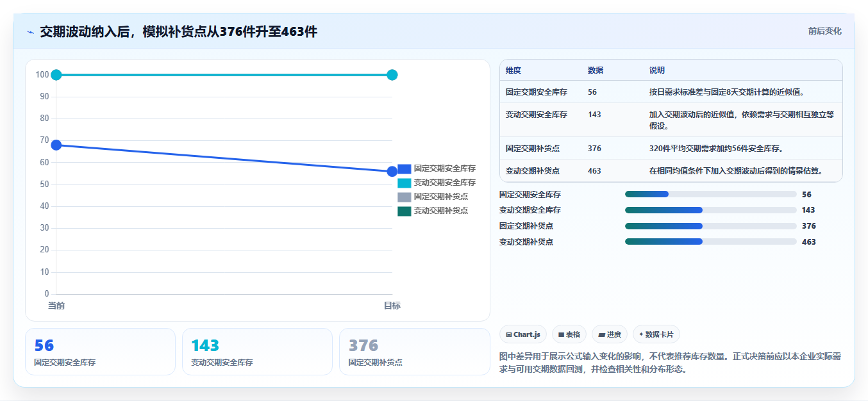Click the 表格 tag chip

pyautogui.click(x=569, y=334)
